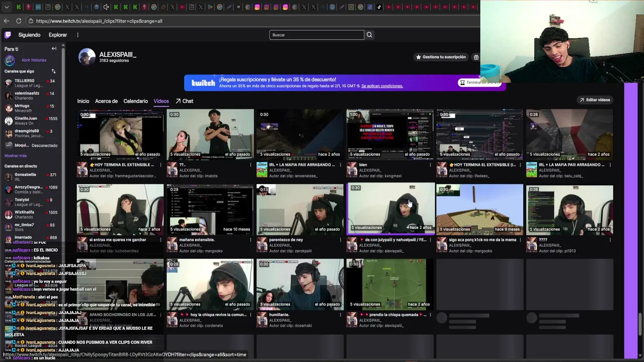This screenshot has width=644, height=362.
Task: Open options for 'sigo aca porq k1ck' clip
Action: point(520,240)
